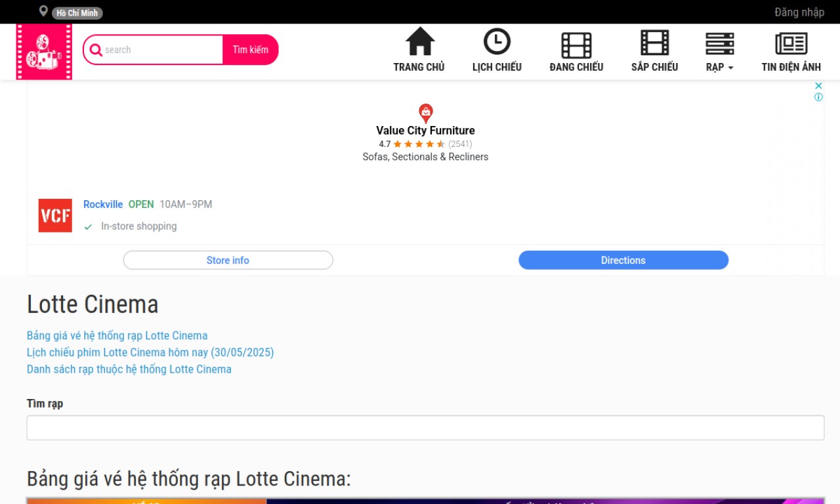Click the Lotte Cinema page heading
The image size is (840, 504).
[x=93, y=304]
